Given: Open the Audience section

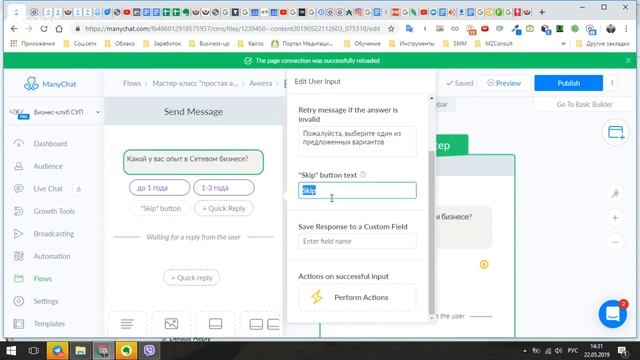Looking at the screenshot, I should coord(48,166).
